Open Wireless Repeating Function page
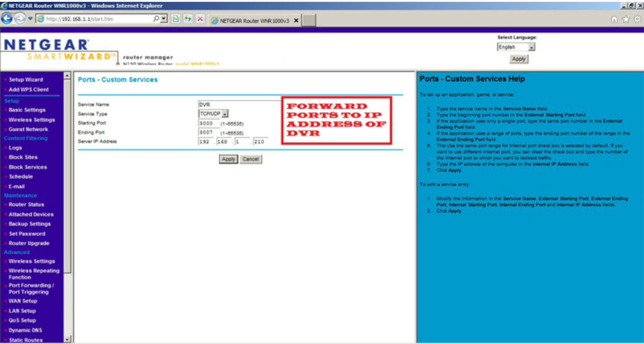This screenshot has width=644, height=344. (34, 274)
